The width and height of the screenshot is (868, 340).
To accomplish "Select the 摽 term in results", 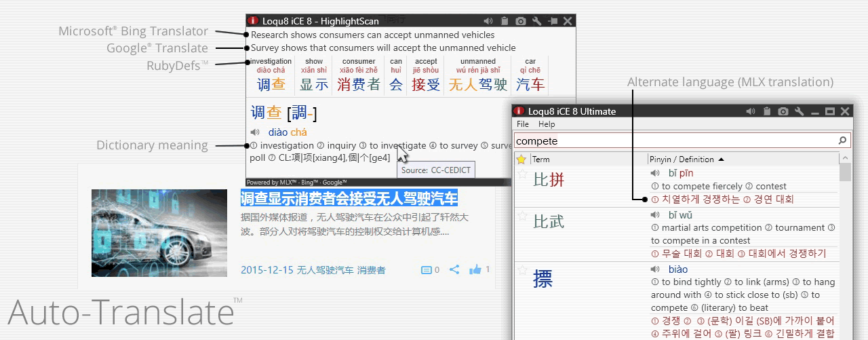I will pyautogui.click(x=542, y=278).
